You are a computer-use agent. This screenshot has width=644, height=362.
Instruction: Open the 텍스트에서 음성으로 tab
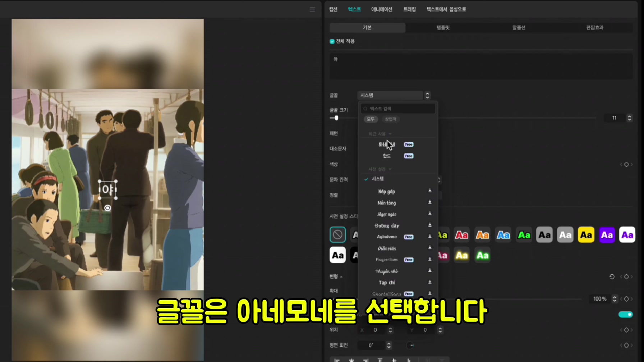pos(446,9)
